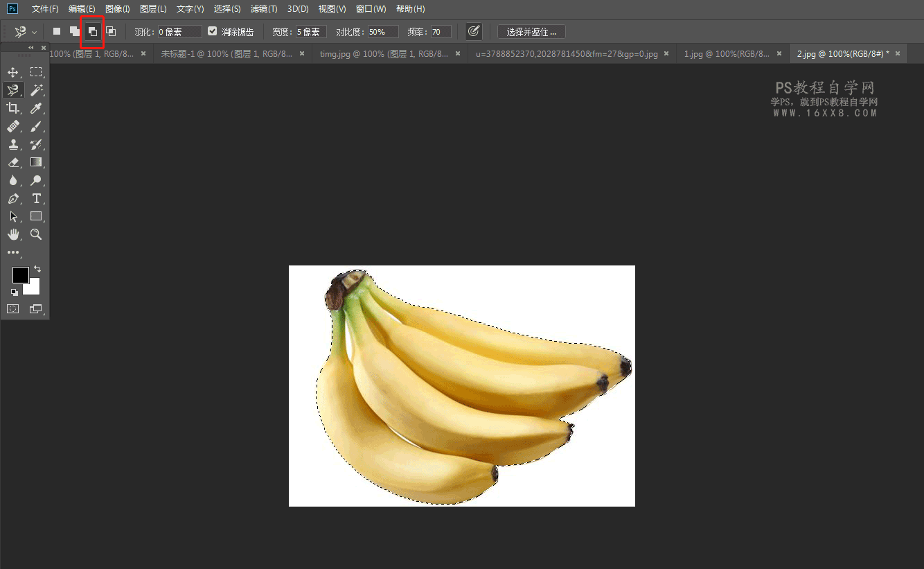Close the 2.jpg document tab
This screenshot has width=924, height=569.
point(898,53)
